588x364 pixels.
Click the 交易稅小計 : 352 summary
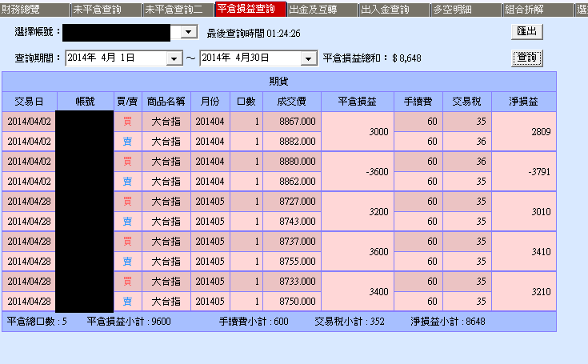(350, 322)
